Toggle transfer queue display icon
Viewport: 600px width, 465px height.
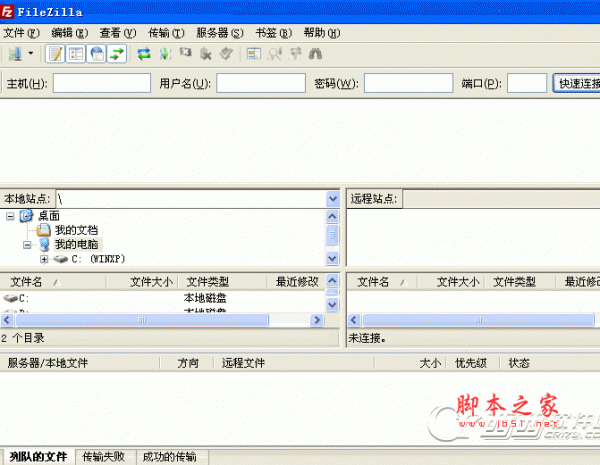click(x=117, y=54)
